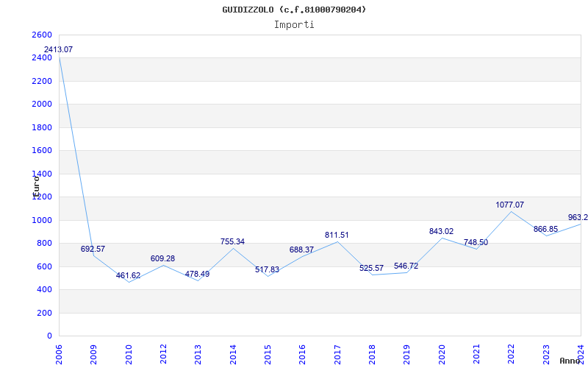Screen dimensions: 588x368
Task: Select the 546.72 data label
Action: click(406, 266)
